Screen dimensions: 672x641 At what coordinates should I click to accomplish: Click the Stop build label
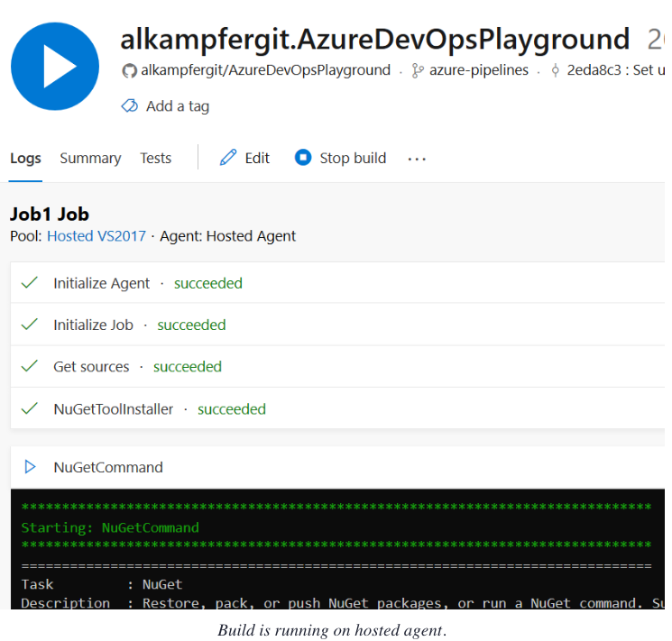[x=353, y=158]
